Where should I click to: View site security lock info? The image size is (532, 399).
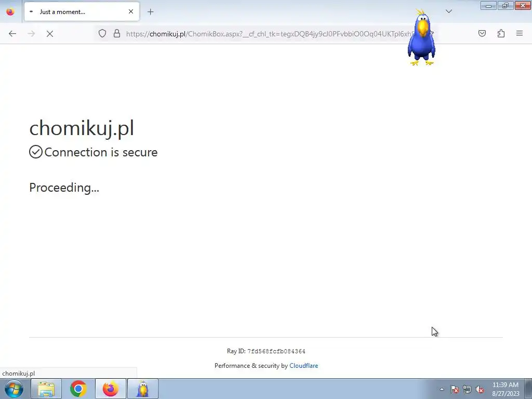(x=117, y=34)
